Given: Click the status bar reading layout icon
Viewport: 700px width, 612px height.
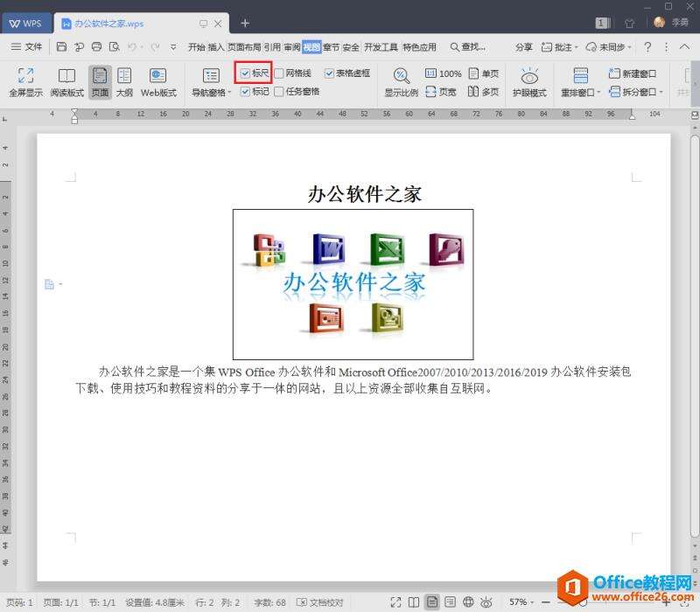Looking at the screenshot, I should [x=414, y=602].
